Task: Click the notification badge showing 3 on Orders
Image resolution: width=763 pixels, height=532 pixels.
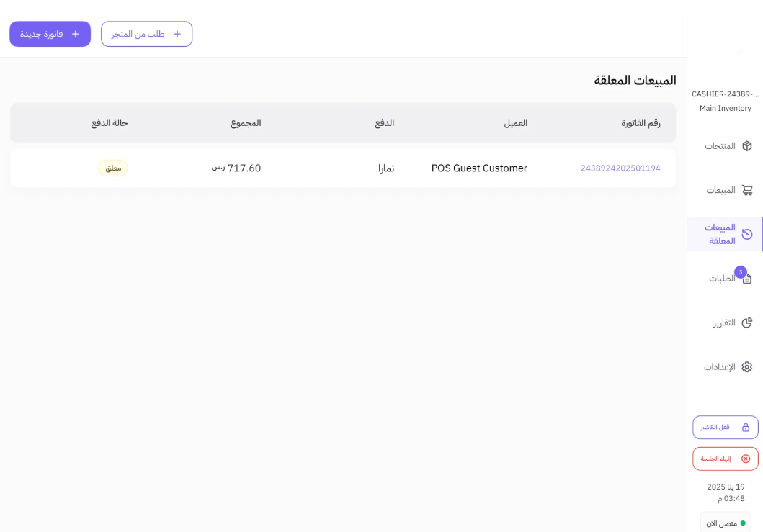Action: tap(740, 272)
